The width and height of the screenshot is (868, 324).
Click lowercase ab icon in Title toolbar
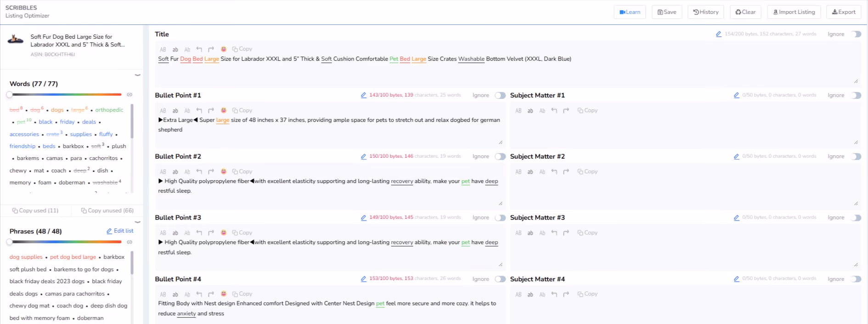175,49
